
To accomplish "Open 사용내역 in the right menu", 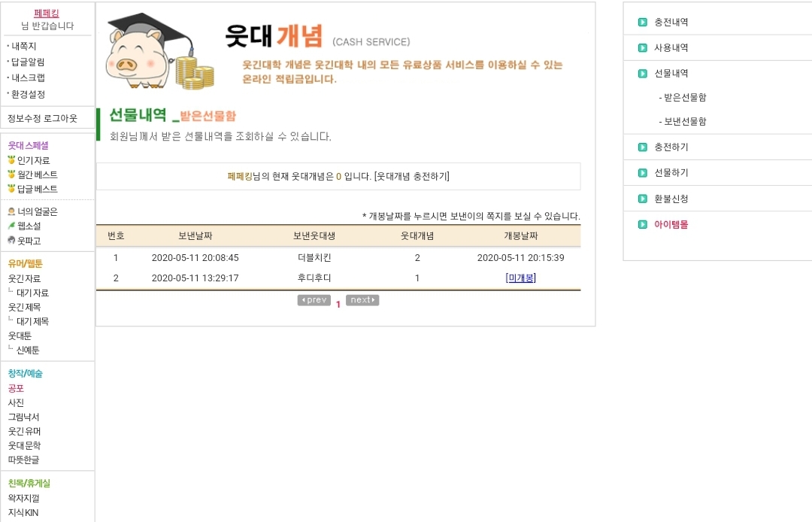I will coord(671,47).
